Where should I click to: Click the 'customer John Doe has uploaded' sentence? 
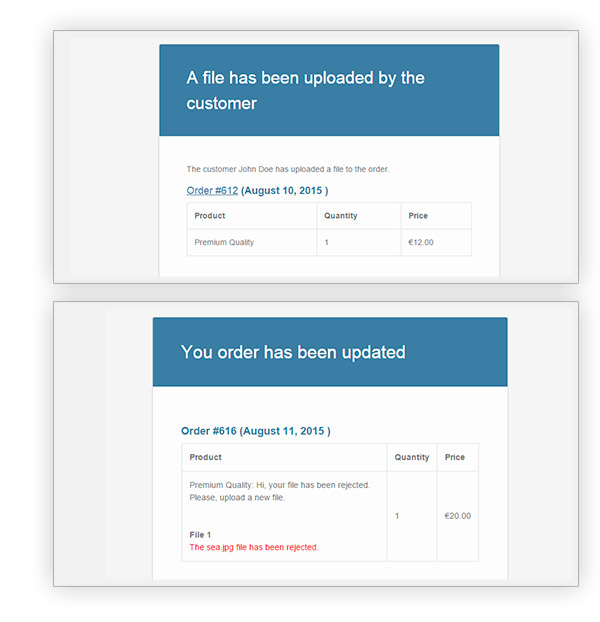[x=288, y=169]
